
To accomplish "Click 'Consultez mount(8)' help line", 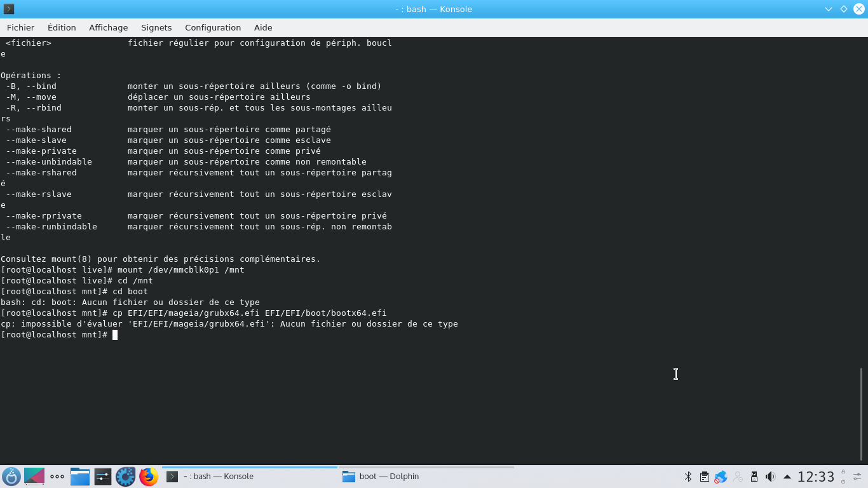I will (161, 259).
